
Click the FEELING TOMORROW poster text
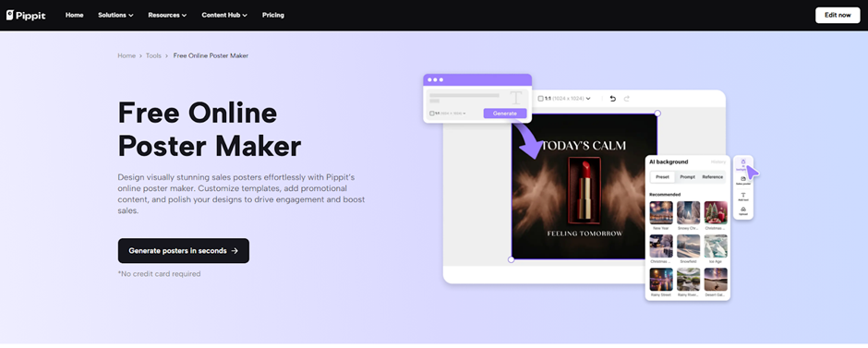pos(585,233)
